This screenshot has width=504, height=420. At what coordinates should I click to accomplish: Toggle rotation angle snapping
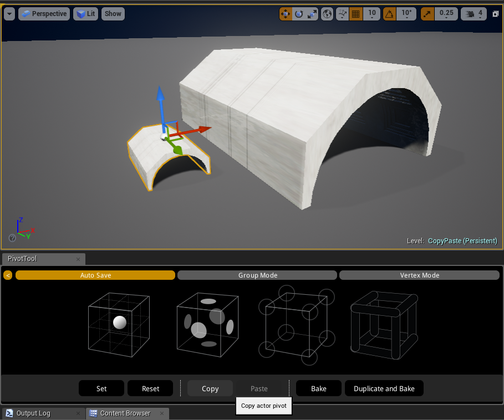tap(390, 14)
